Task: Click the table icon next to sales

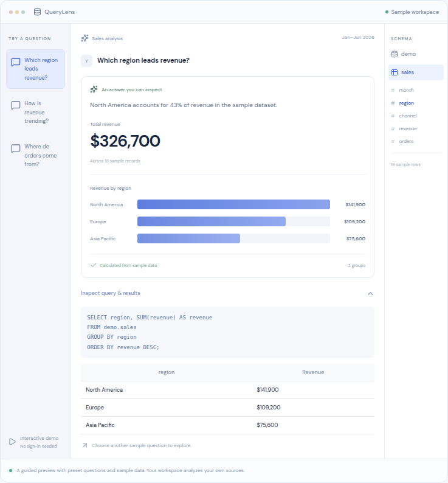Action: tap(395, 72)
